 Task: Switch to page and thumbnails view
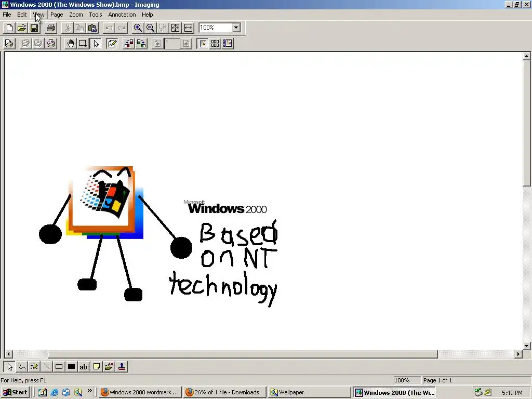pos(228,44)
